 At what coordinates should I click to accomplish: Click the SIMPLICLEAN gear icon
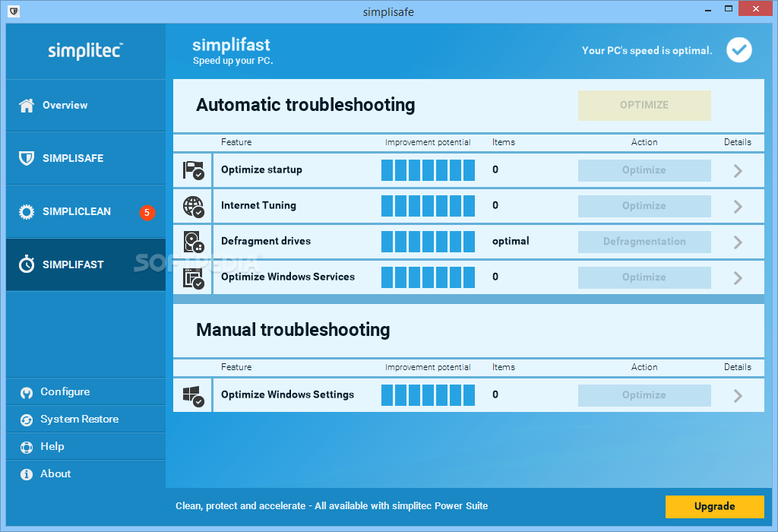(x=27, y=212)
